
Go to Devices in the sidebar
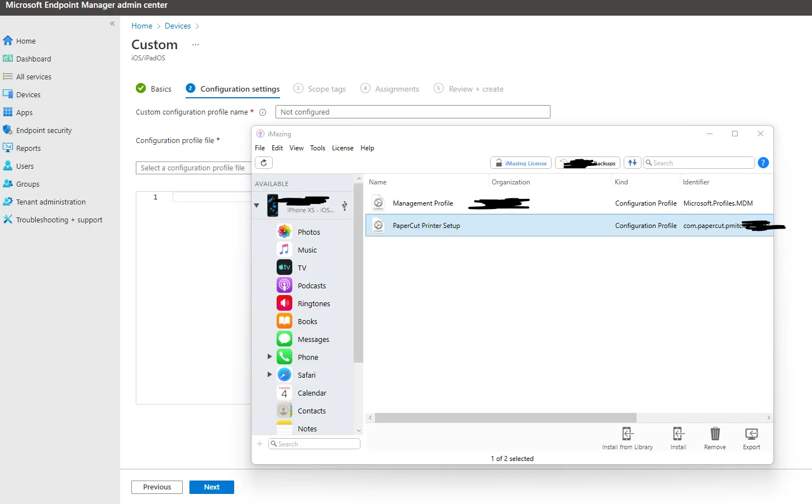coord(22,94)
